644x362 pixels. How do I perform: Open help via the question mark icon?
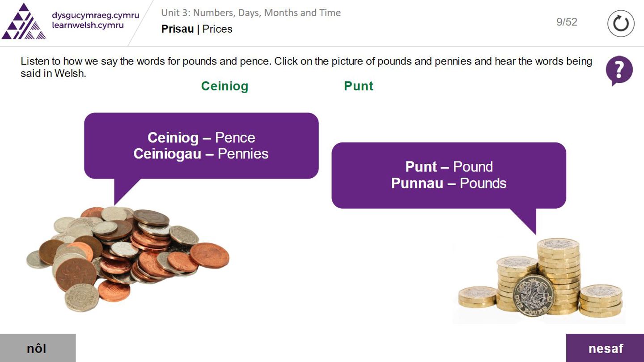pyautogui.click(x=619, y=71)
